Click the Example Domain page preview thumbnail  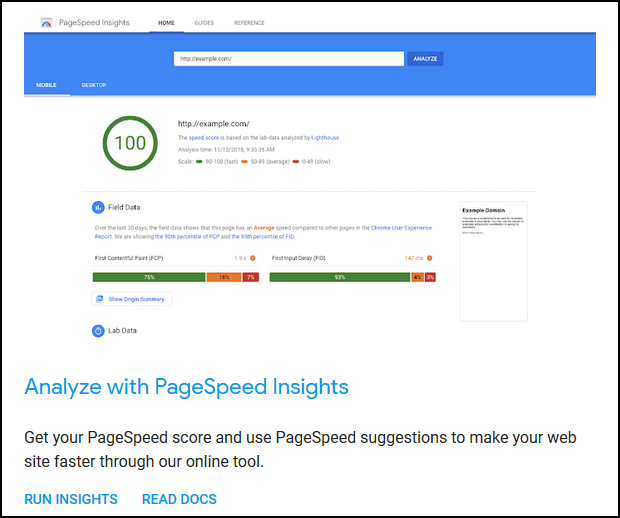pos(493,261)
